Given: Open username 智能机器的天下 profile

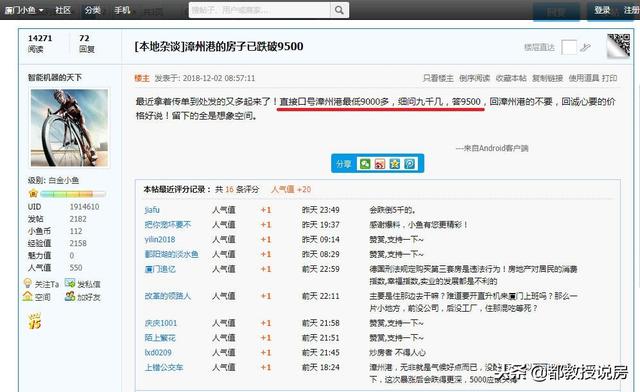Looking at the screenshot, I should 55,77.
